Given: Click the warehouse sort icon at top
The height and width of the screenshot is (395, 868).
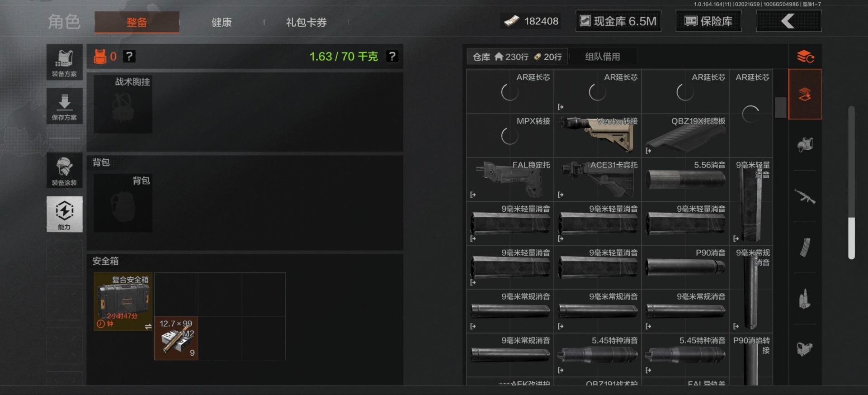Looking at the screenshot, I should pyautogui.click(x=805, y=57).
